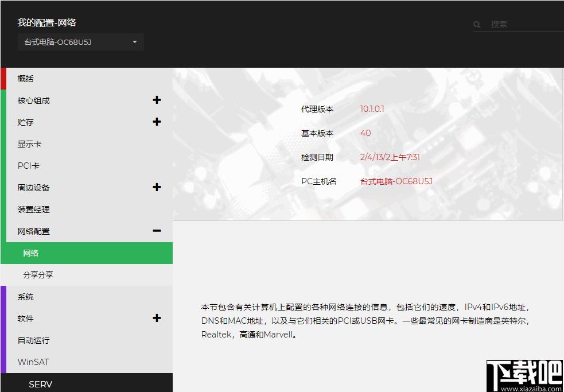The width and height of the screenshot is (564, 392).
Task: Click the network description paragraph mentioning Realtek
Action: [x=366, y=321]
